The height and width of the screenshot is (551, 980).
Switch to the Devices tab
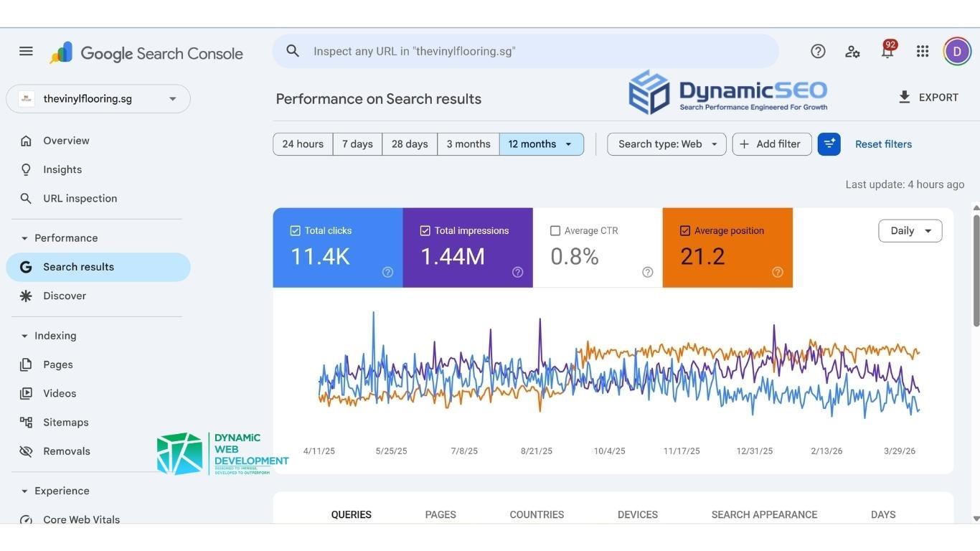638,514
